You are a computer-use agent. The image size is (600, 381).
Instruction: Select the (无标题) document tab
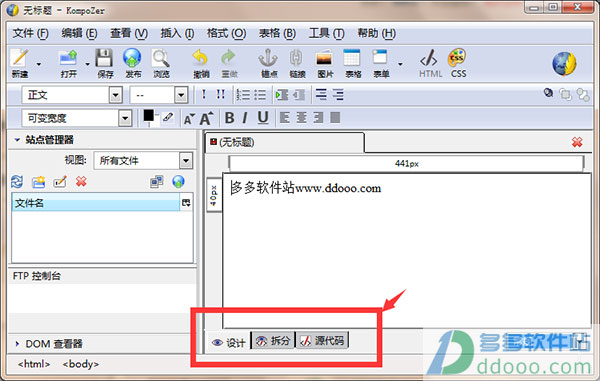(x=285, y=142)
